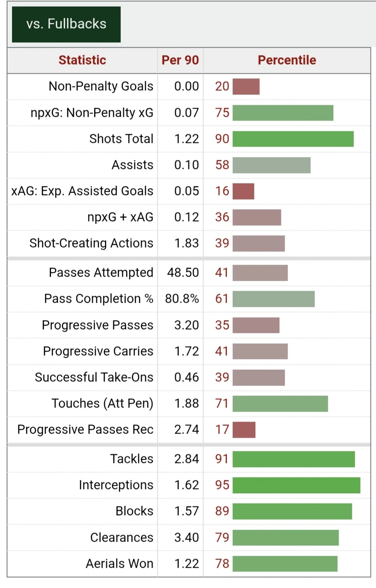Click the vs. Fullbacks comparison button

pyautogui.click(x=66, y=24)
